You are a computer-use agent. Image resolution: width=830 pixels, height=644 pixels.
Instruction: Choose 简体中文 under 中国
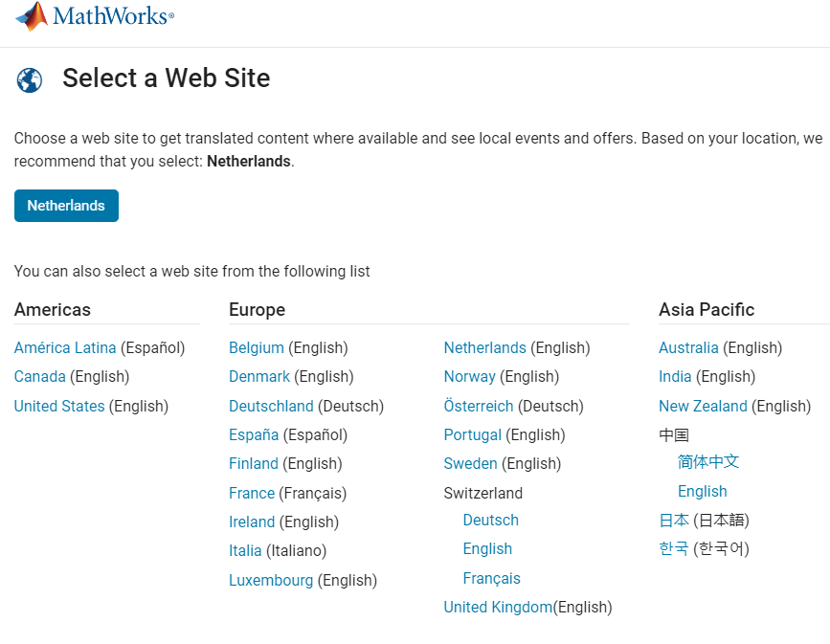708,461
